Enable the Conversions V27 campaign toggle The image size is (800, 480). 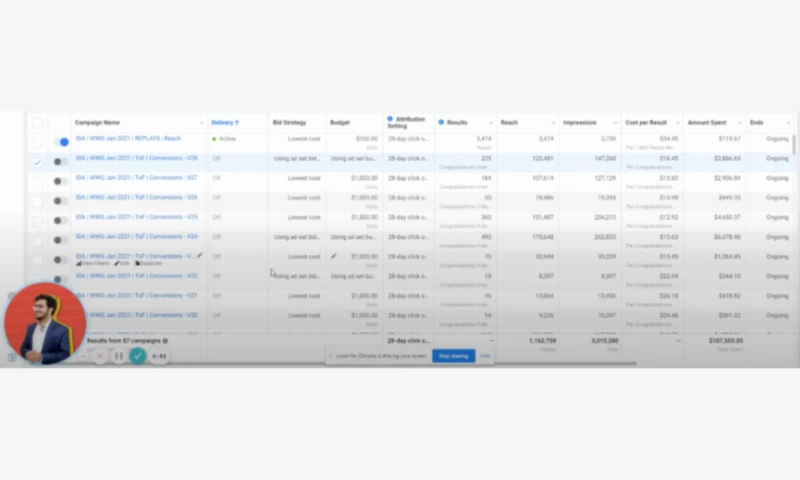62,181
